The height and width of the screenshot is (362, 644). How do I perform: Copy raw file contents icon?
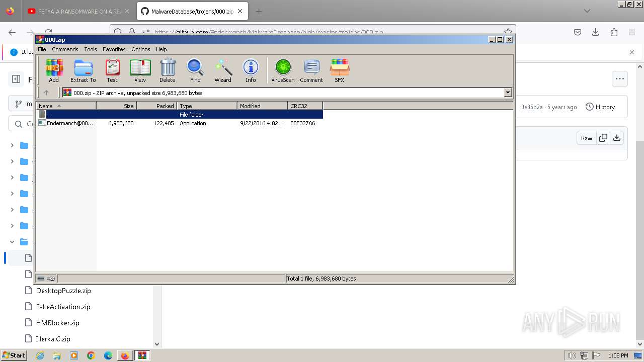click(603, 138)
